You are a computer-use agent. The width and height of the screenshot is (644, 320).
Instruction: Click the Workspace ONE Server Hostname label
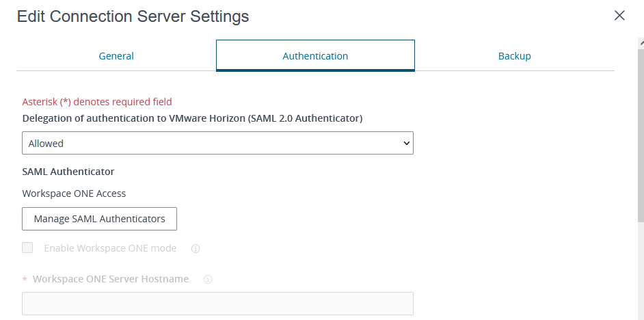click(111, 279)
